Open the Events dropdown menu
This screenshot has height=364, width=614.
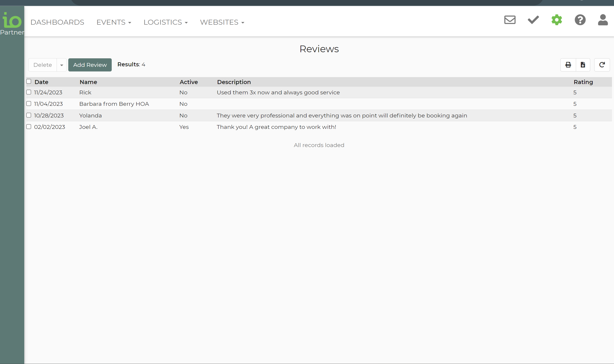coord(114,22)
